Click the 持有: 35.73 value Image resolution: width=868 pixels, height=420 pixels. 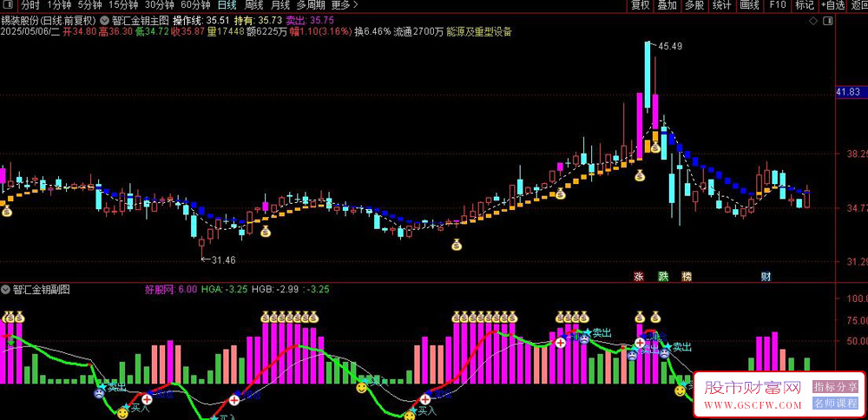[x=259, y=21]
